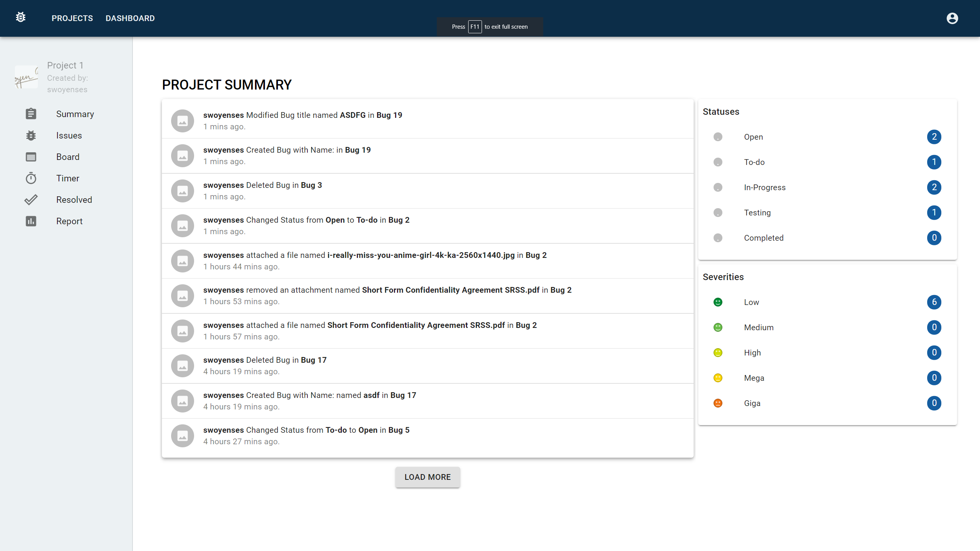Click the bug logo icon in header
Viewport: 980px width, 551px height.
coord(21,18)
